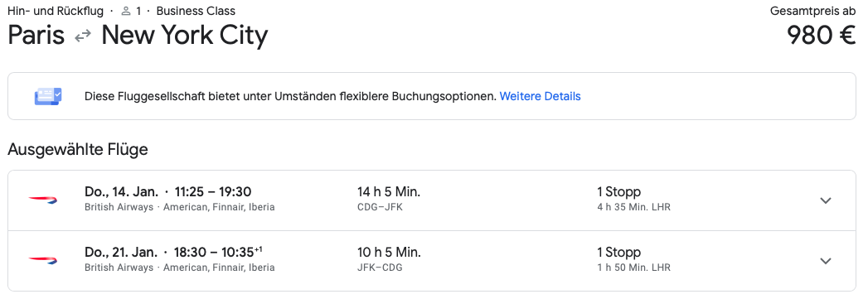This screenshot has width=868, height=299.
Task: Click the Paris origin title
Action: [36, 36]
